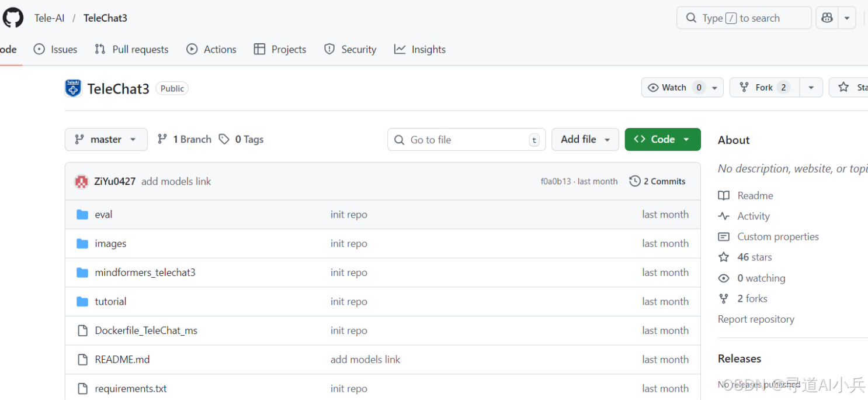Click the Go to file field

point(466,140)
